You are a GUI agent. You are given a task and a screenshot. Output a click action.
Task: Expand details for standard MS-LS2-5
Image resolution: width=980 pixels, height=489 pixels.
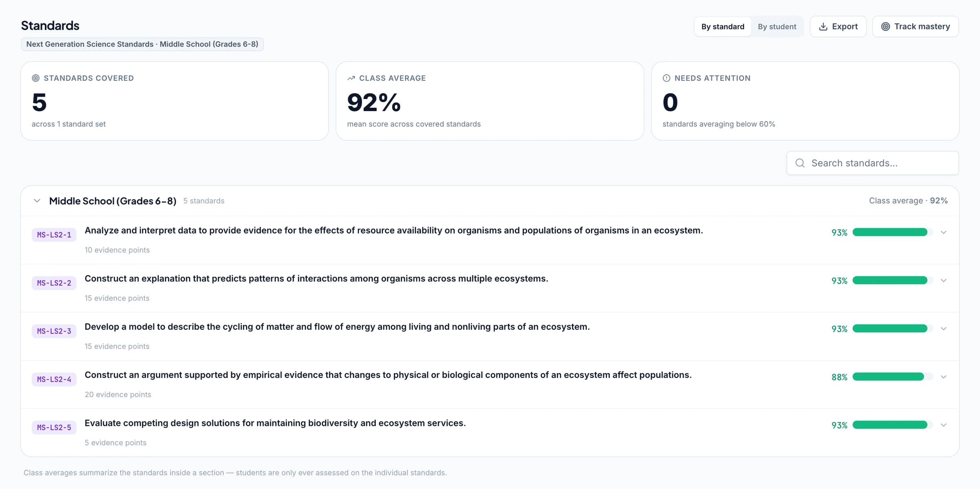(943, 425)
